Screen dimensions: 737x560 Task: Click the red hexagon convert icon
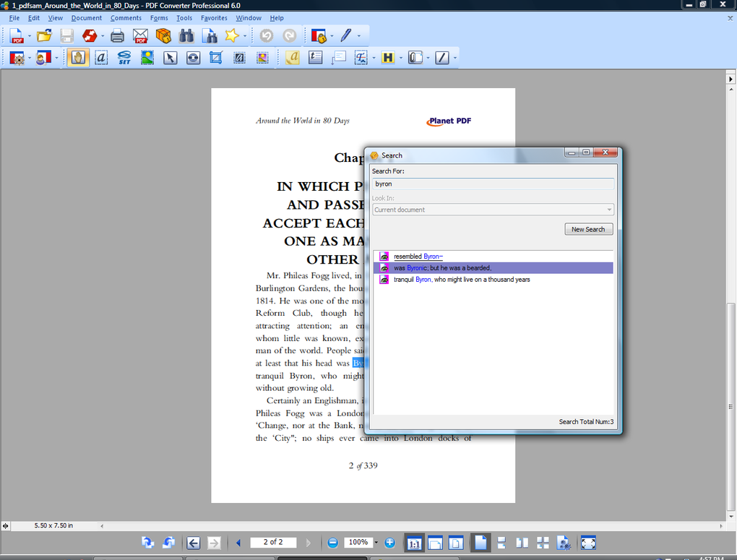click(x=90, y=35)
